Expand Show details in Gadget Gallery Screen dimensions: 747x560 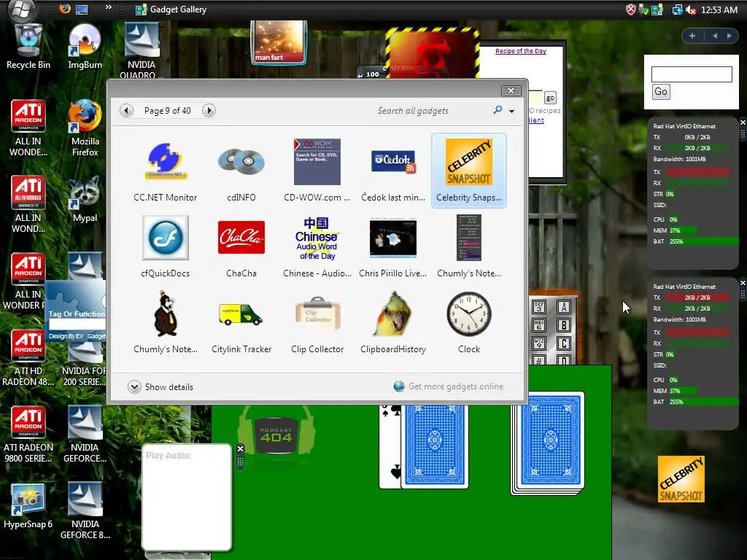click(x=160, y=386)
